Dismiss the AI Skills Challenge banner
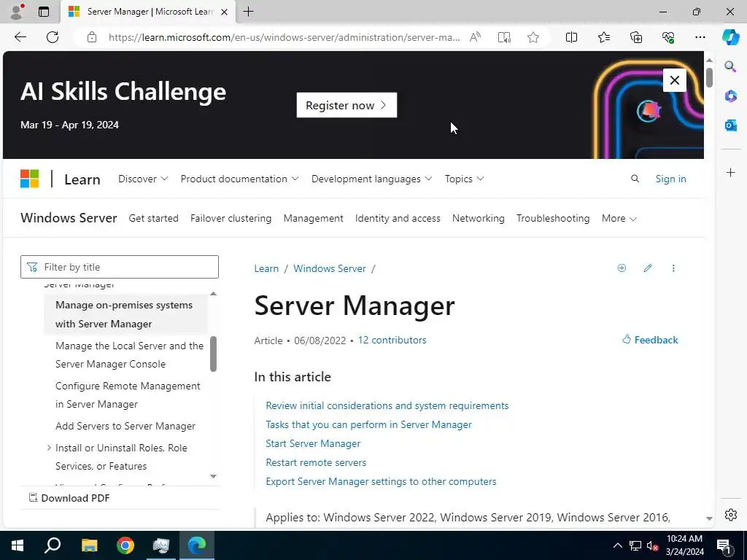Viewport: 747px width, 560px height. [x=674, y=80]
